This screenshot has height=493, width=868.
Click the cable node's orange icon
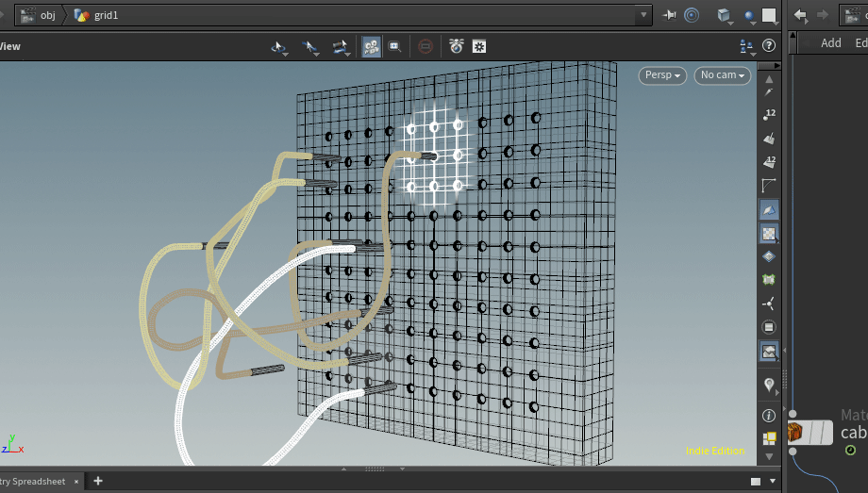click(795, 432)
